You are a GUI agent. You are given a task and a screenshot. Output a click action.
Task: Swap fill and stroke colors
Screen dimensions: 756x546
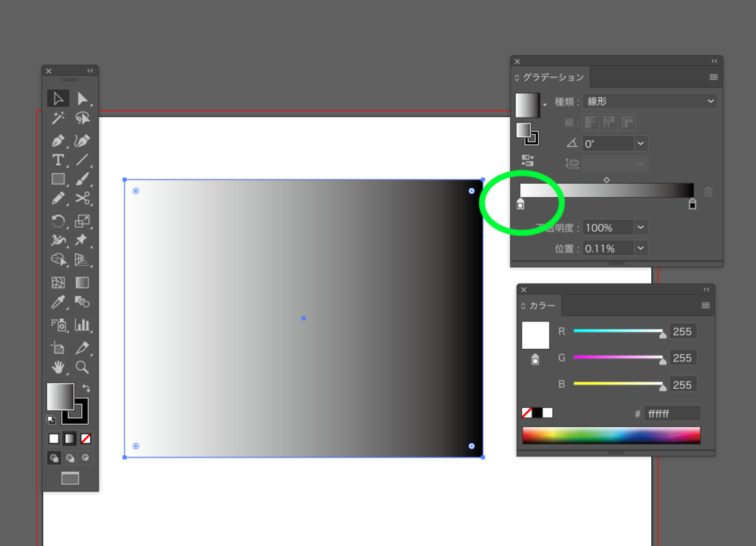point(86,388)
